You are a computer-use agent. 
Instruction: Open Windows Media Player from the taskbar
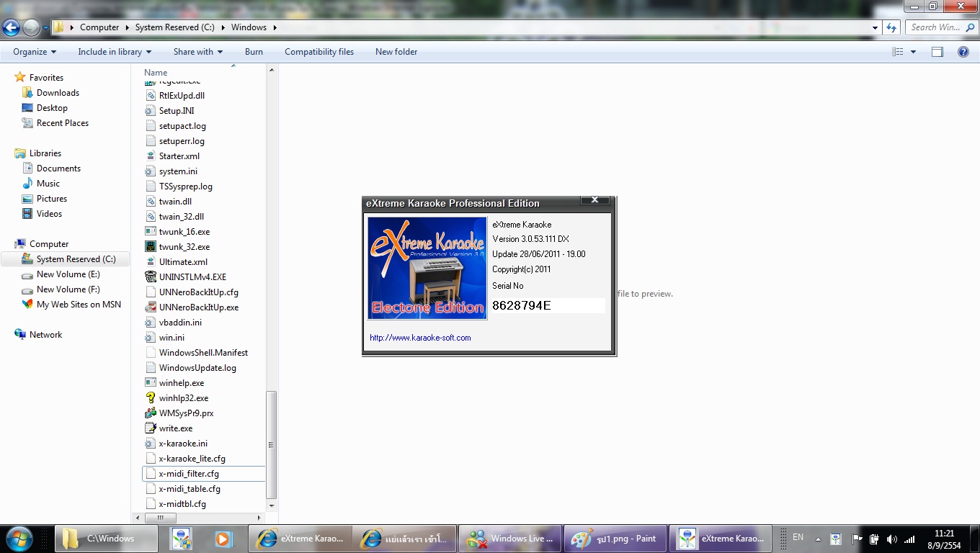click(223, 539)
